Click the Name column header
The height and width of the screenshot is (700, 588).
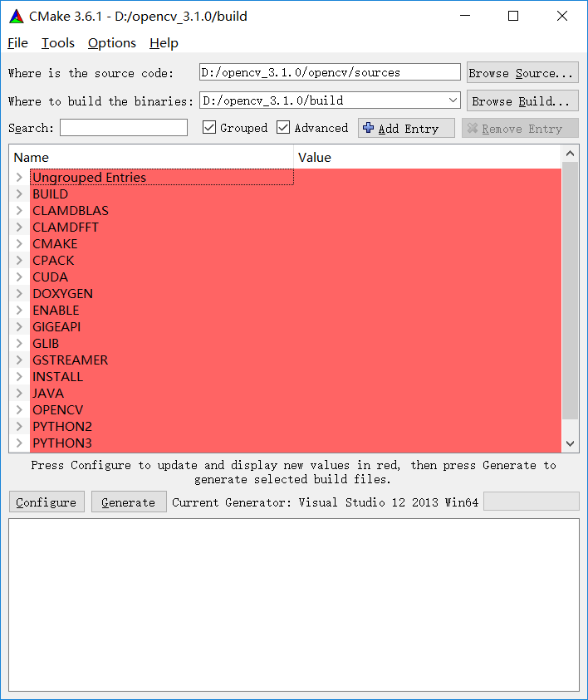[x=152, y=157]
